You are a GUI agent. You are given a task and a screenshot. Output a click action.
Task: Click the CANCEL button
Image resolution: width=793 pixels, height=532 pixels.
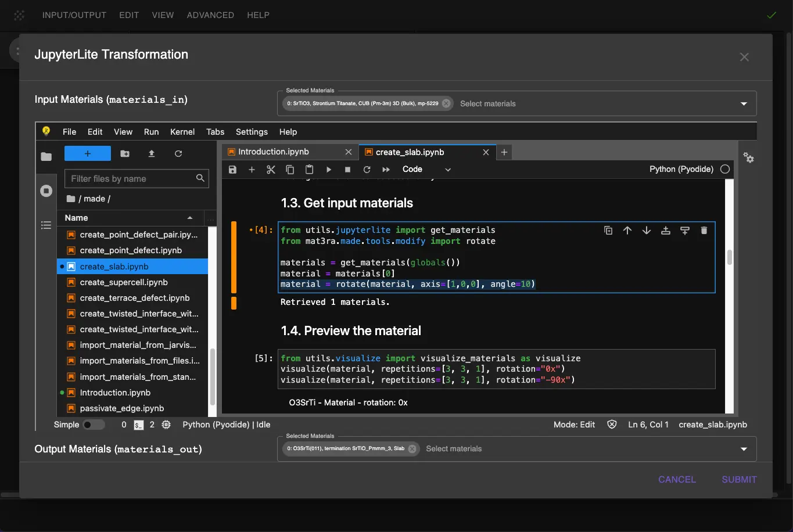(677, 479)
